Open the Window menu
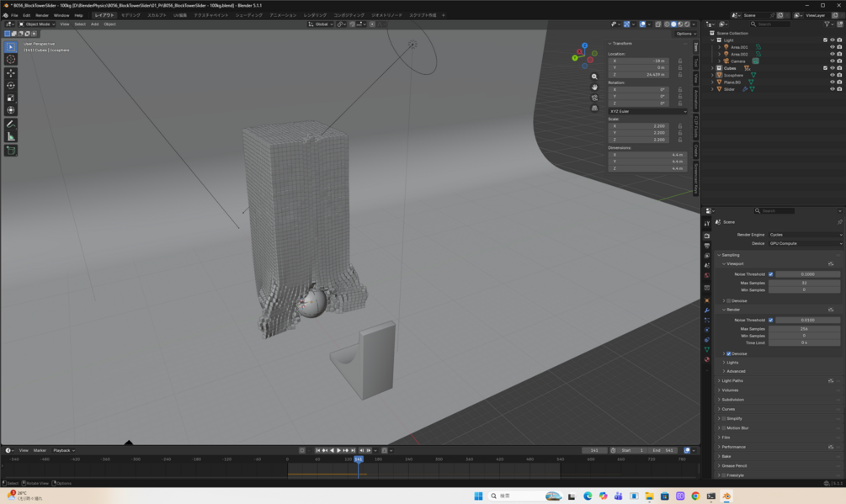 click(x=61, y=15)
